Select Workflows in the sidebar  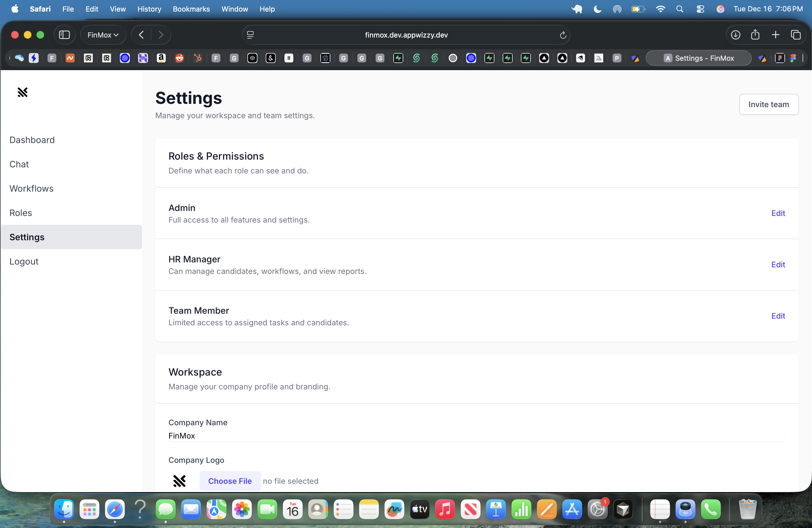tap(31, 188)
